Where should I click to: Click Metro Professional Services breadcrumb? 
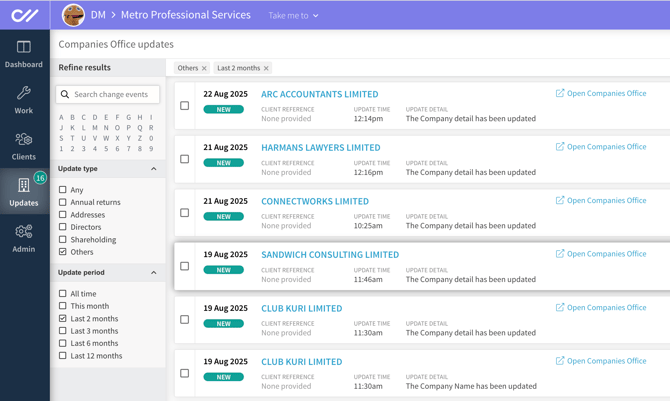(186, 15)
